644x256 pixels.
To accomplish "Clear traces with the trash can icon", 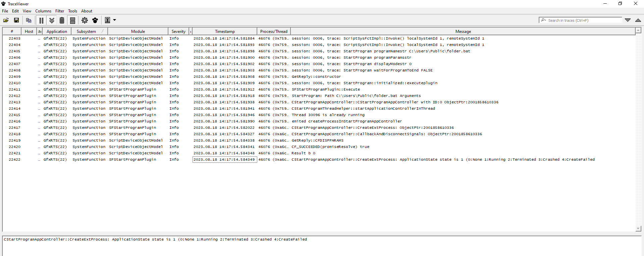I will [62, 20].
